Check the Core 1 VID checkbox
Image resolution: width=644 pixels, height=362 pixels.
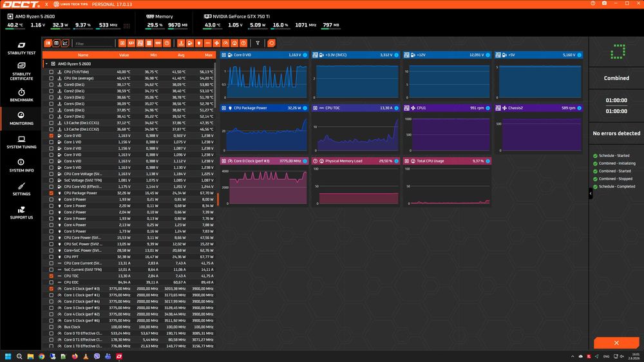tap(52, 142)
